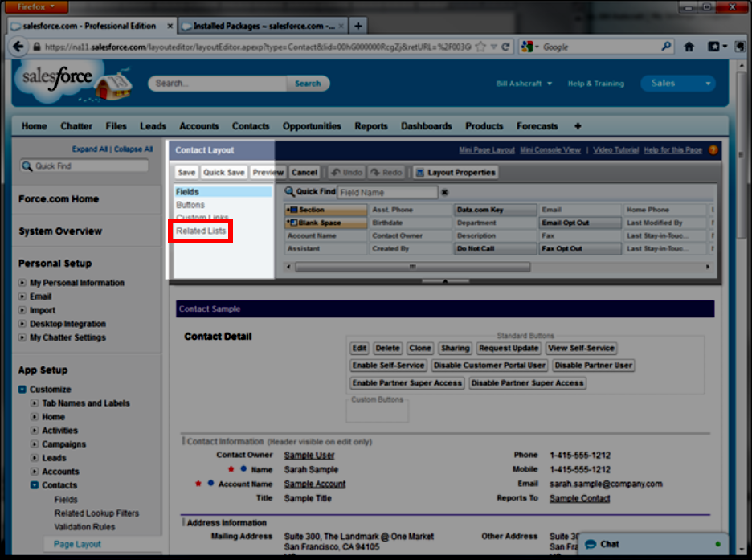Screen dimensions: 752x560
Task: Select Related Lists in the palette categories
Action: 201,231
